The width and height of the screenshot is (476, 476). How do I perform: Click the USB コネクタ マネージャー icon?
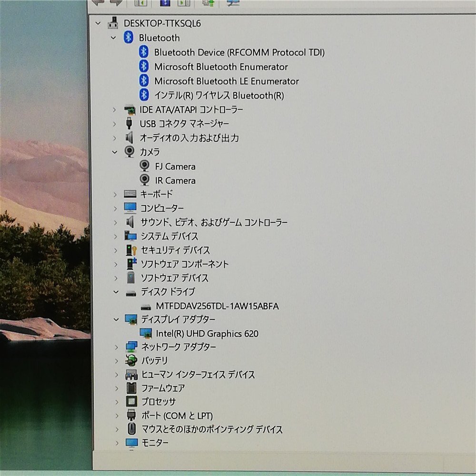pyautogui.click(x=129, y=124)
